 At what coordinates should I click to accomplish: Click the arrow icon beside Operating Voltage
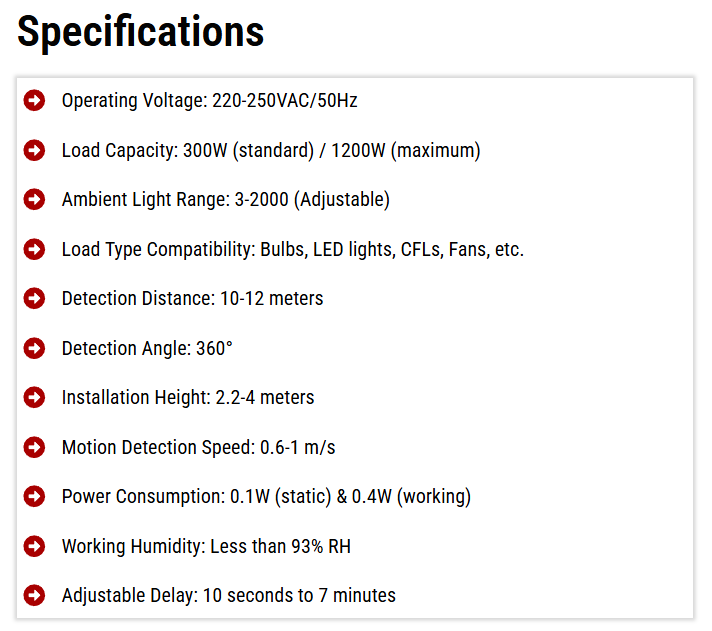coord(34,100)
